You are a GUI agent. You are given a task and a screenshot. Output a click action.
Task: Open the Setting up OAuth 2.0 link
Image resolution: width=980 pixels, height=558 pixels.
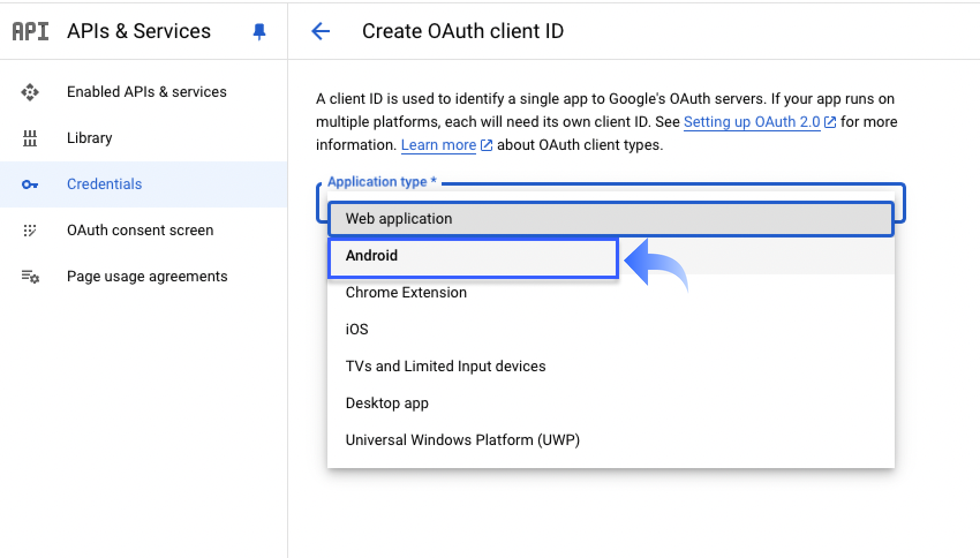click(752, 122)
